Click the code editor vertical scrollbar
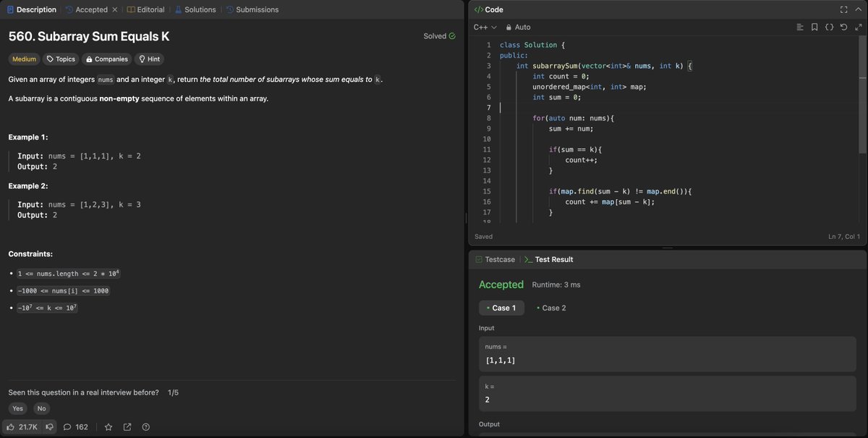The height and width of the screenshot is (438, 868). 862,94
